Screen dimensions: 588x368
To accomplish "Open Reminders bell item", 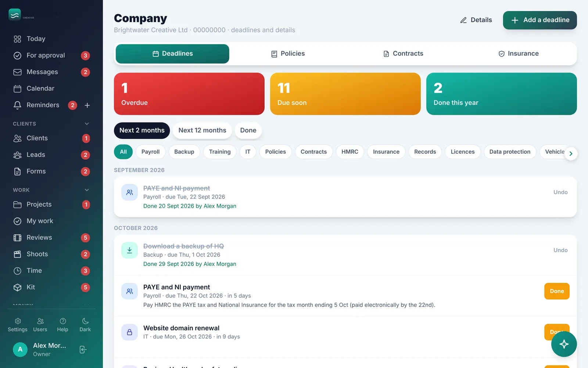I will click(36, 105).
